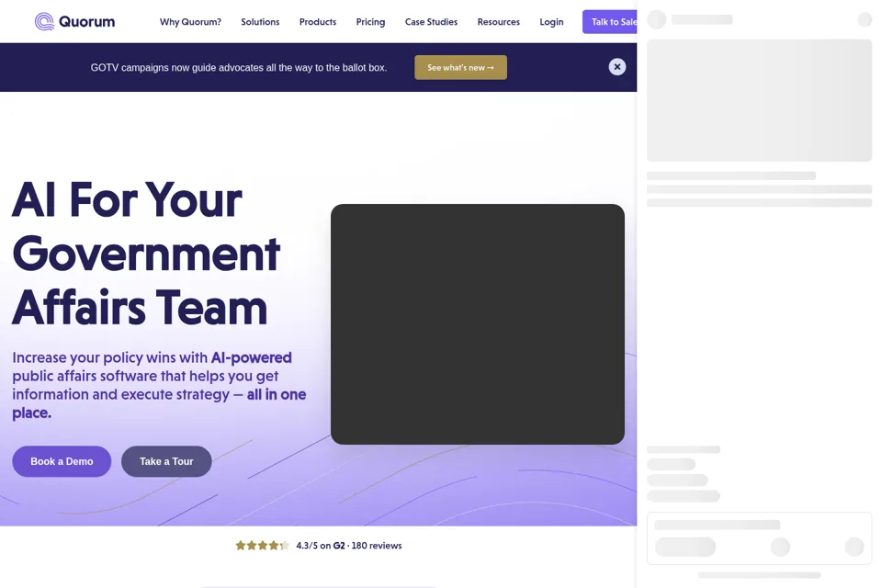Click the Talk to Sales button

tap(610, 22)
